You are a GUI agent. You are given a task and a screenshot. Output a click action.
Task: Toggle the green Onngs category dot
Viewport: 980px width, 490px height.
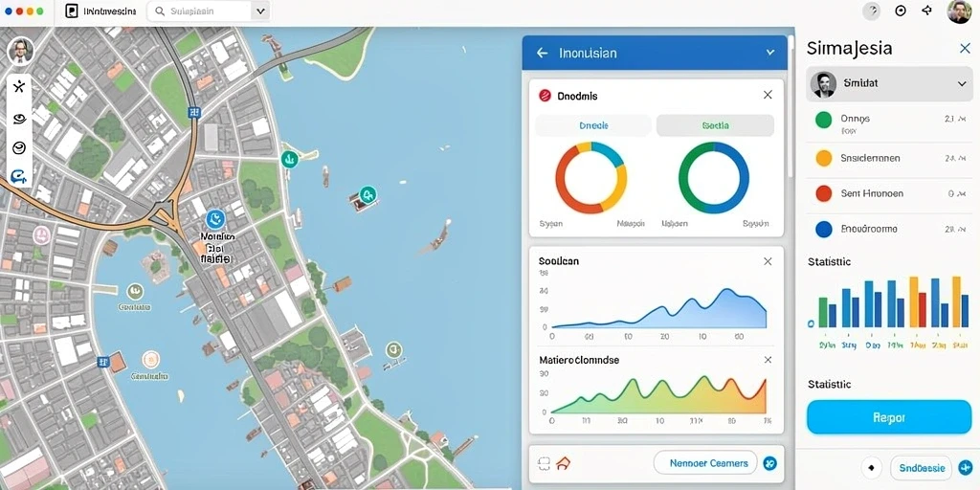(824, 120)
